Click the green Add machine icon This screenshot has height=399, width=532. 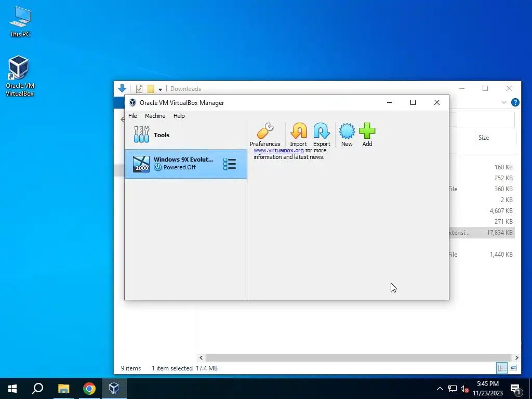(367, 135)
